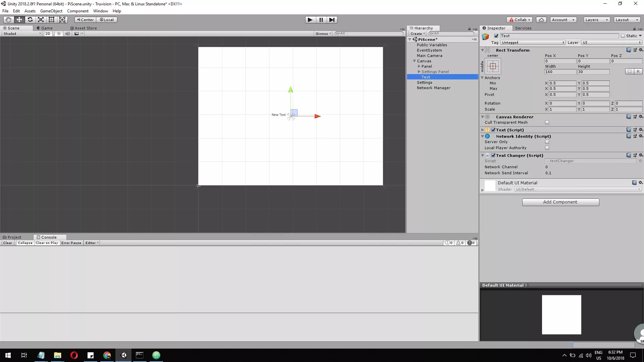Image resolution: width=644 pixels, height=362 pixels.
Task: Toggle Rect Transform raw edit mode
Action: (x=638, y=71)
